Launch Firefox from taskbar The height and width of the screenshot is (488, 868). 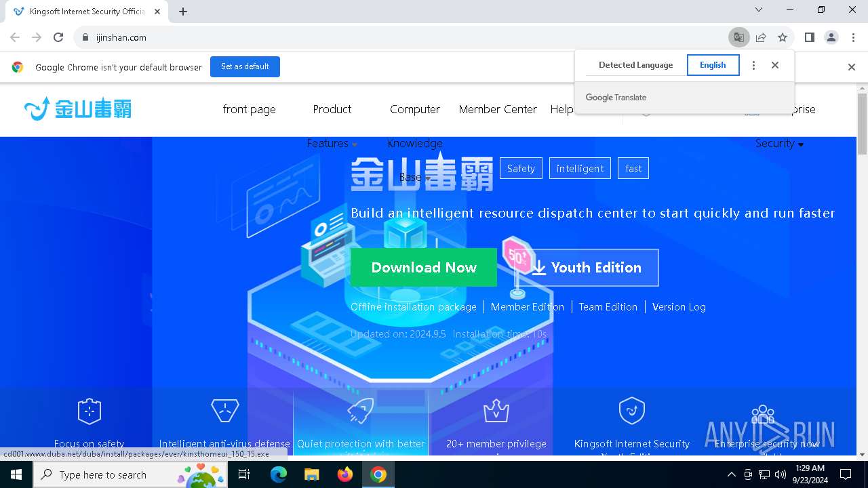point(345,474)
